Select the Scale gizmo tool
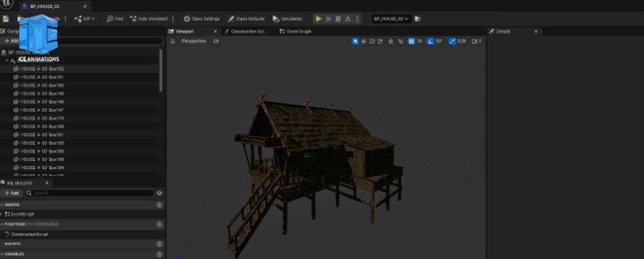Image resolution: width=644 pixels, height=259 pixels. pyautogui.click(x=380, y=41)
